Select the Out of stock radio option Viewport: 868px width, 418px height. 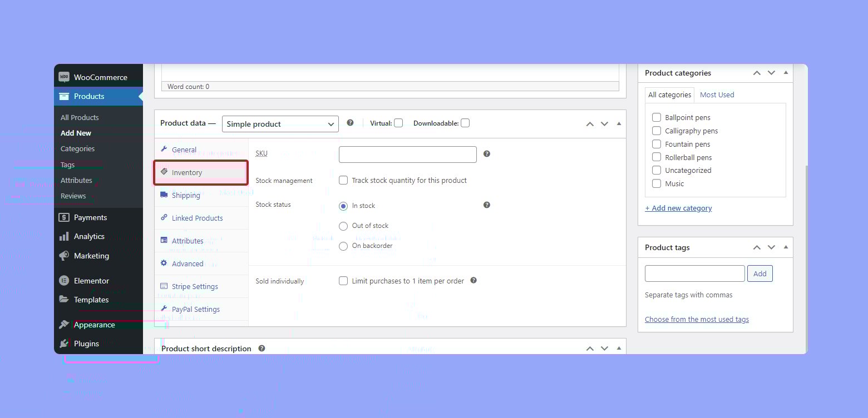(343, 226)
